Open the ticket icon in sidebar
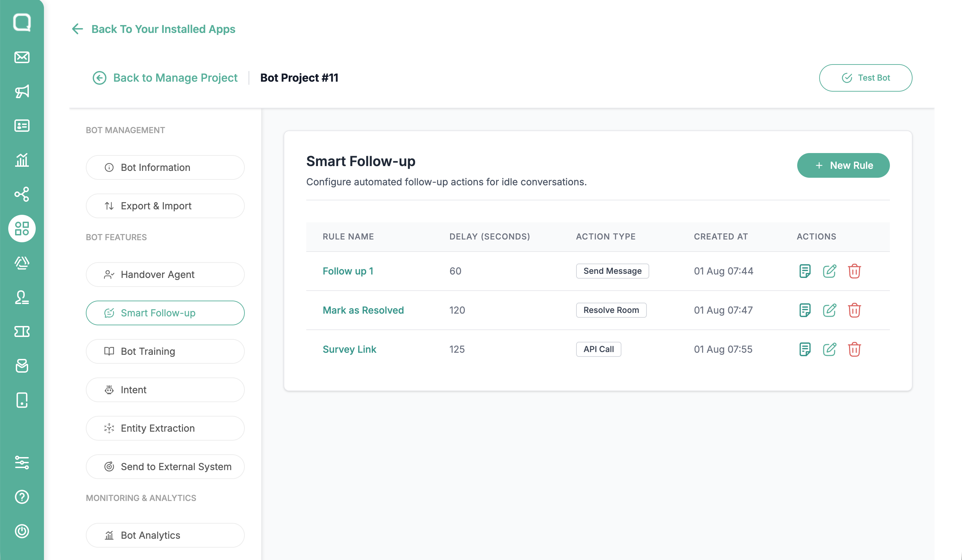Viewport: 962px width, 560px height. point(22,331)
